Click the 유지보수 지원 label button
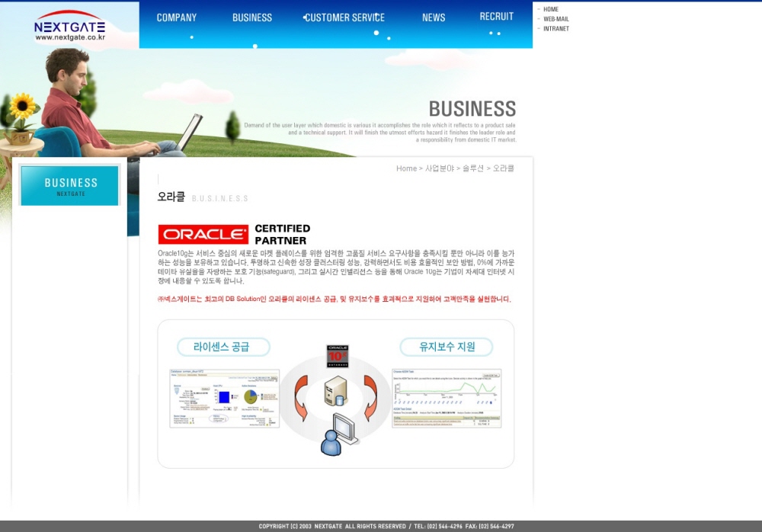The width and height of the screenshot is (762, 532). pos(447,347)
